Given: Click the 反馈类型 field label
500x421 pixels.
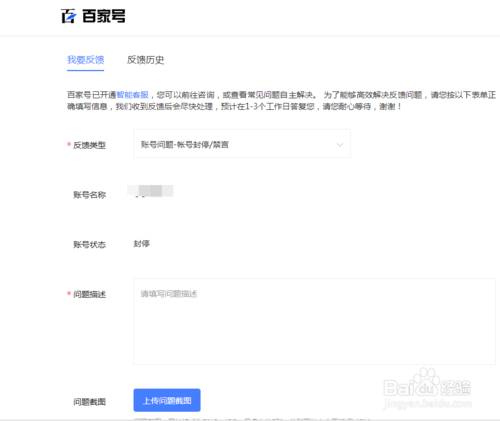Looking at the screenshot, I should pyautogui.click(x=89, y=145).
